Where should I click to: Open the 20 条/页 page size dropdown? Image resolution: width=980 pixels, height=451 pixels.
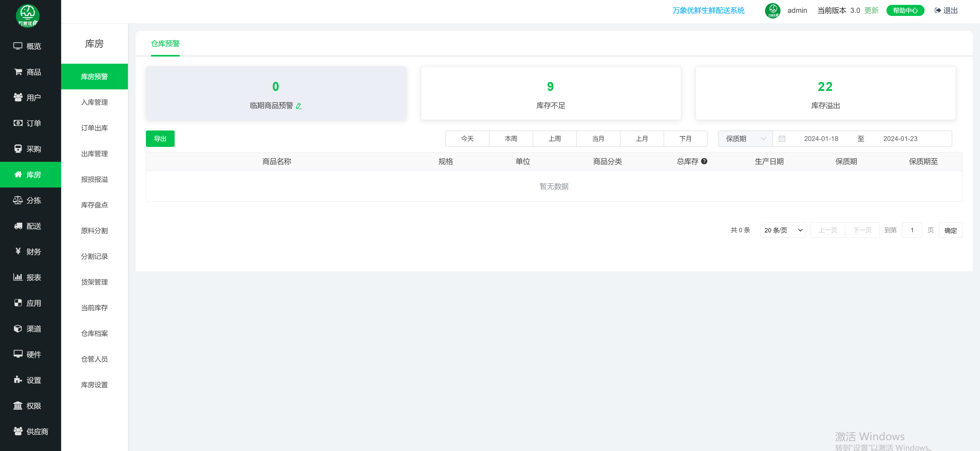click(x=783, y=230)
